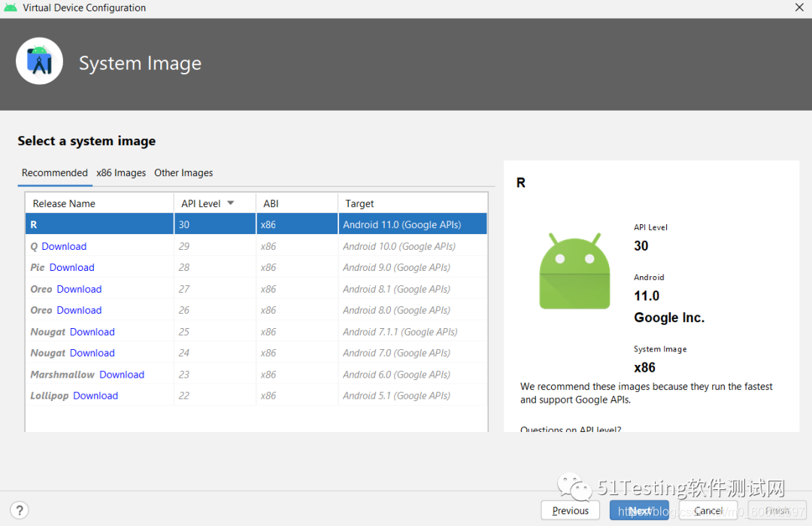This screenshot has width=812, height=526.
Task: Download Nougat API 25 image
Action: tap(92, 332)
